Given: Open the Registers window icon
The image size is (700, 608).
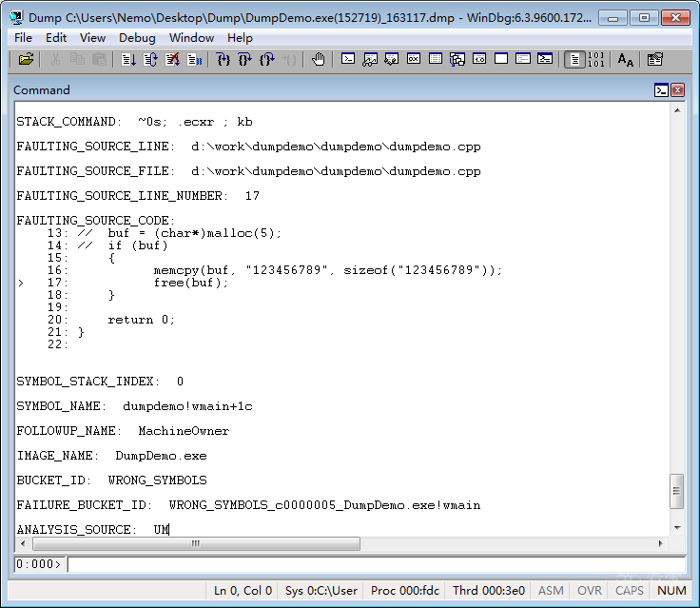Looking at the screenshot, I should [x=414, y=59].
